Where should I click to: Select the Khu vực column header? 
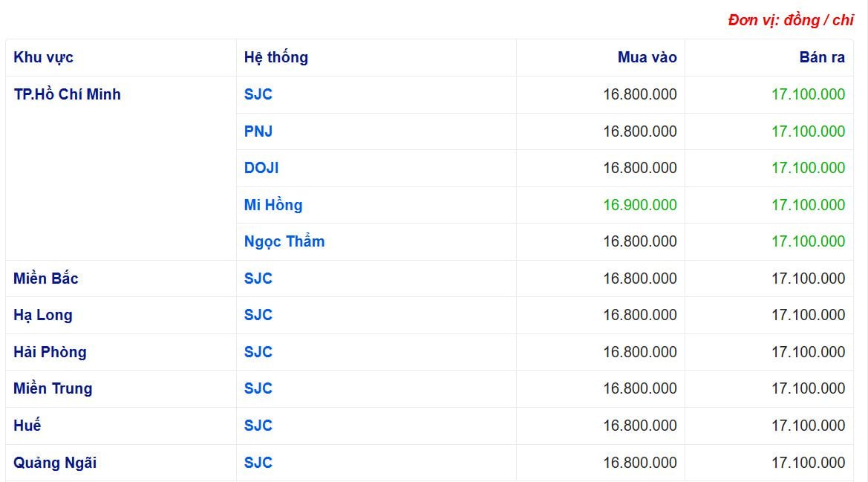click(x=43, y=57)
